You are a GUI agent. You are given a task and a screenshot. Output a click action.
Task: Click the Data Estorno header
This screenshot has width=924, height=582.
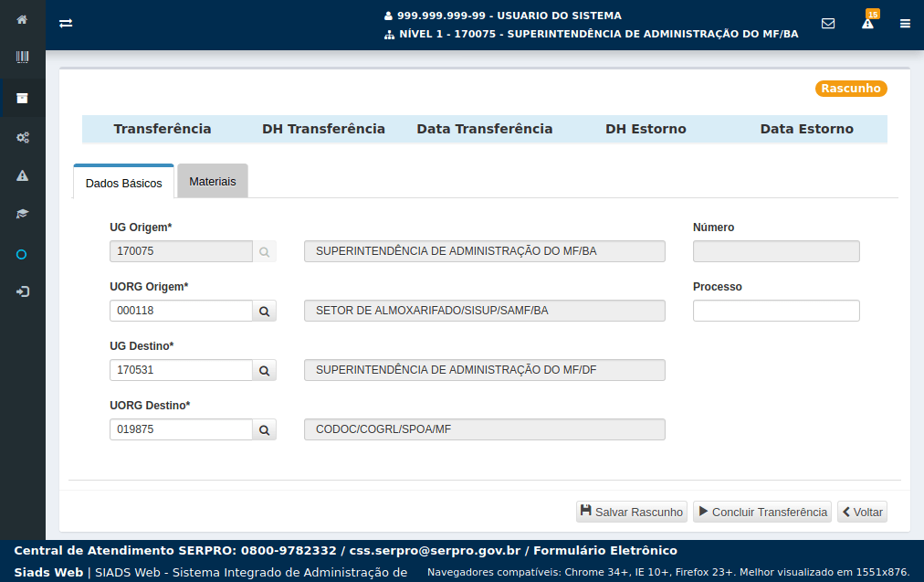(x=807, y=129)
